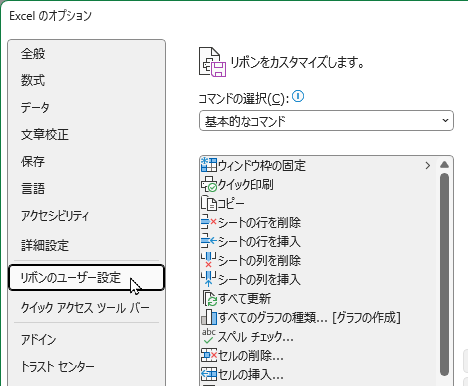
Task: Select すべてのグラフの種類... [グラフの作成] text
Action: 309,317
